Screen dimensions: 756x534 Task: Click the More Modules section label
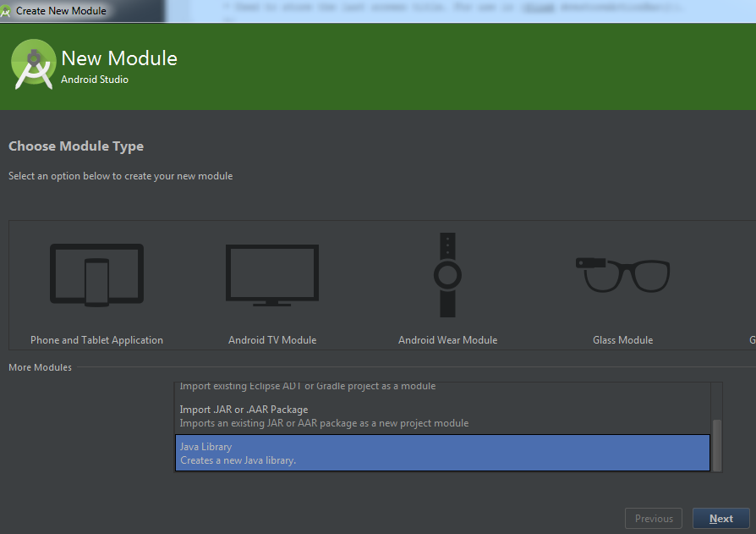click(x=40, y=367)
